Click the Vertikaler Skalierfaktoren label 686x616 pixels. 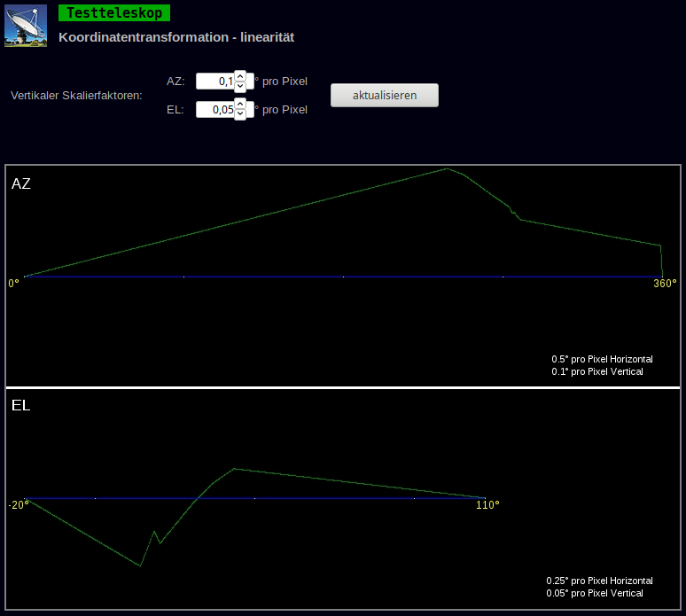click(x=76, y=96)
